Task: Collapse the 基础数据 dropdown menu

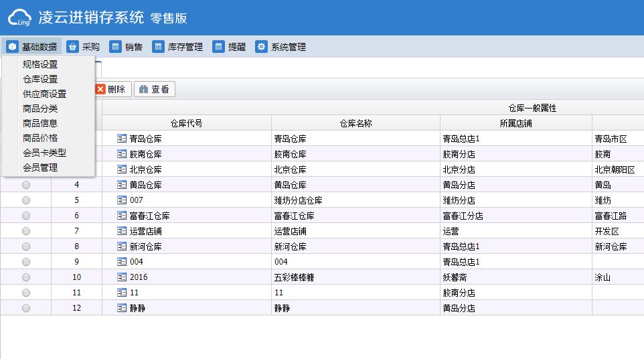Action: [x=32, y=47]
